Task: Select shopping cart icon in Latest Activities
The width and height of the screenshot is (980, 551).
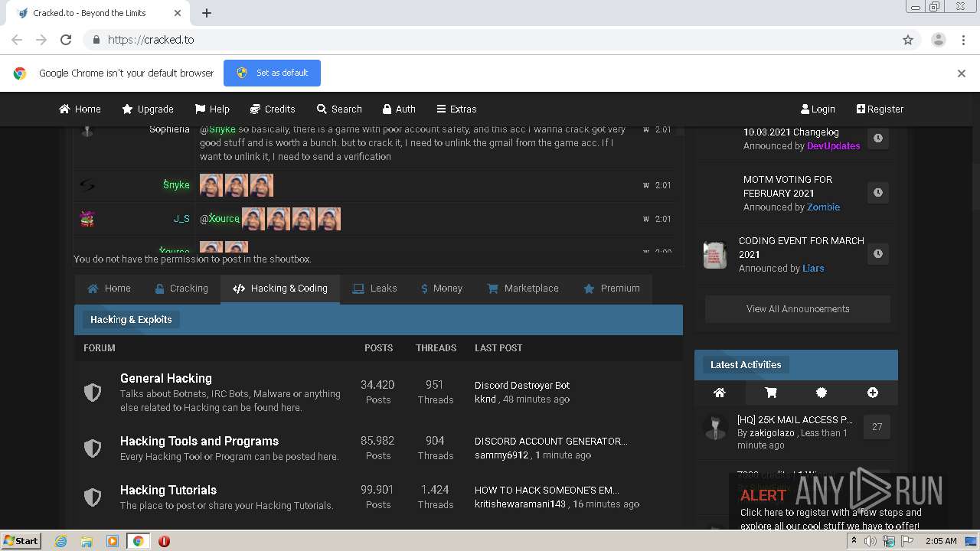Action: pyautogui.click(x=771, y=393)
